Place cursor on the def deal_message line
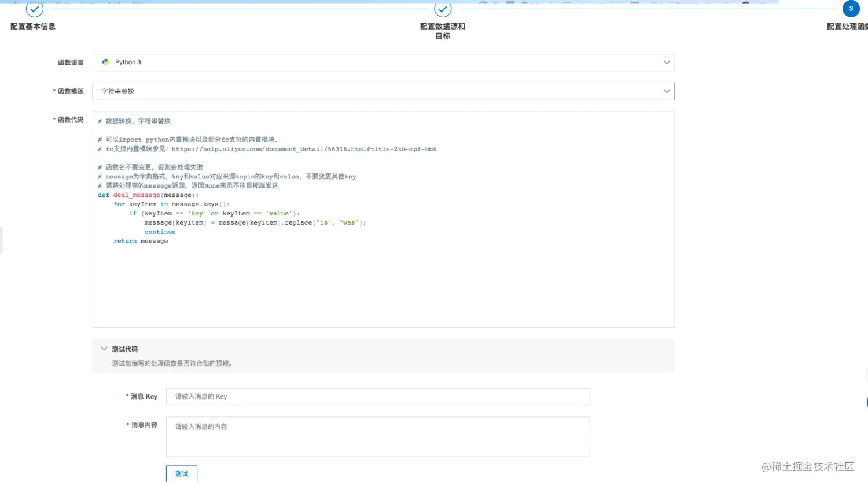Viewport: 868px width, 486px height. 148,195
